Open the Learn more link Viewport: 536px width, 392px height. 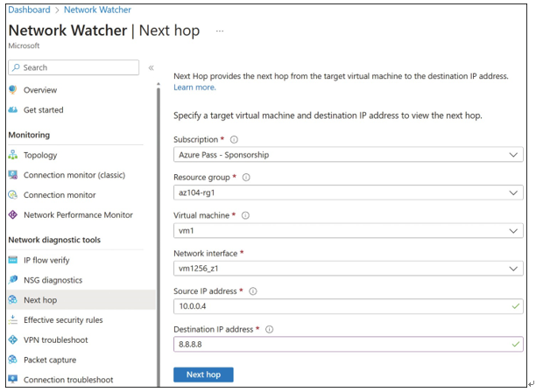194,87
